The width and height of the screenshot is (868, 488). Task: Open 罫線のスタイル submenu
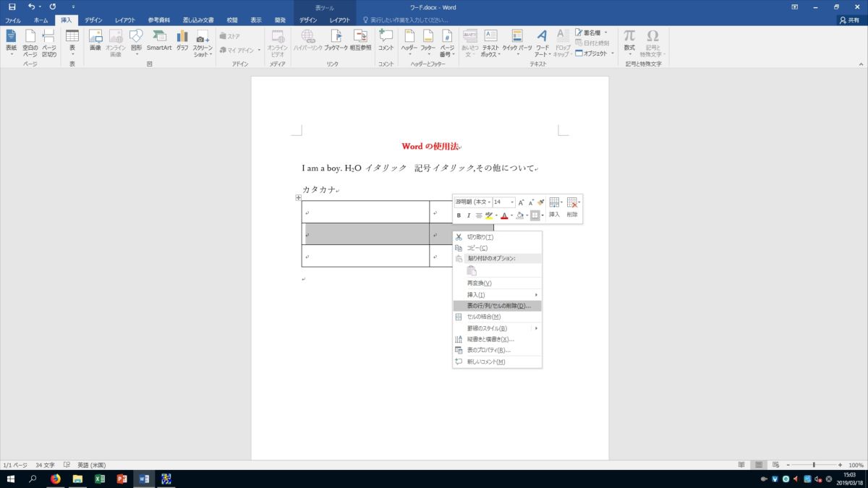tap(497, 328)
